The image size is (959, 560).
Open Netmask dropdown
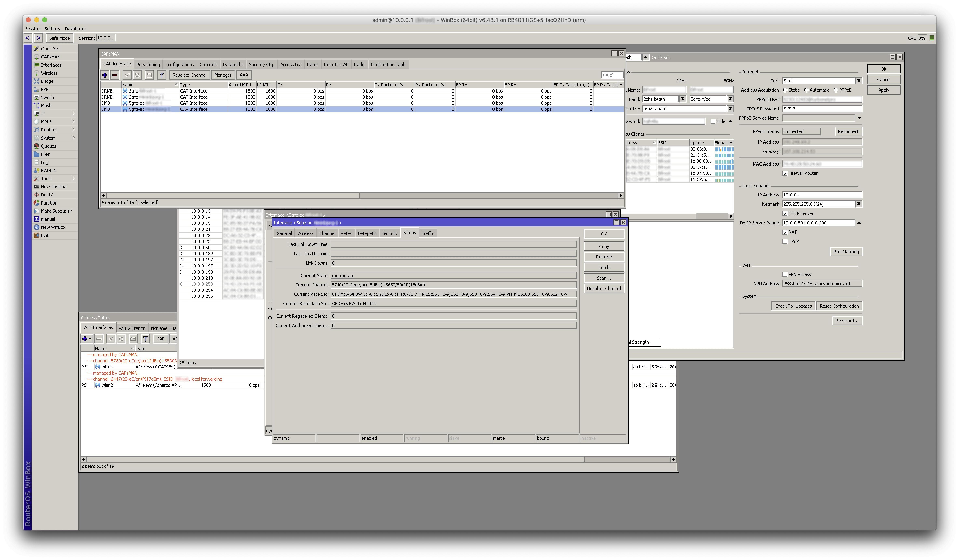pyautogui.click(x=859, y=204)
